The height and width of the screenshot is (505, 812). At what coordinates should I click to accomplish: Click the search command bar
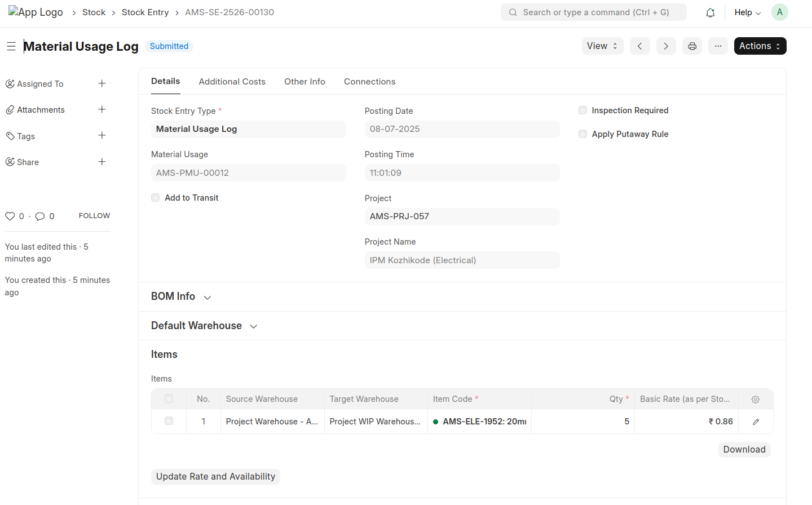click(x=593, y=12)
